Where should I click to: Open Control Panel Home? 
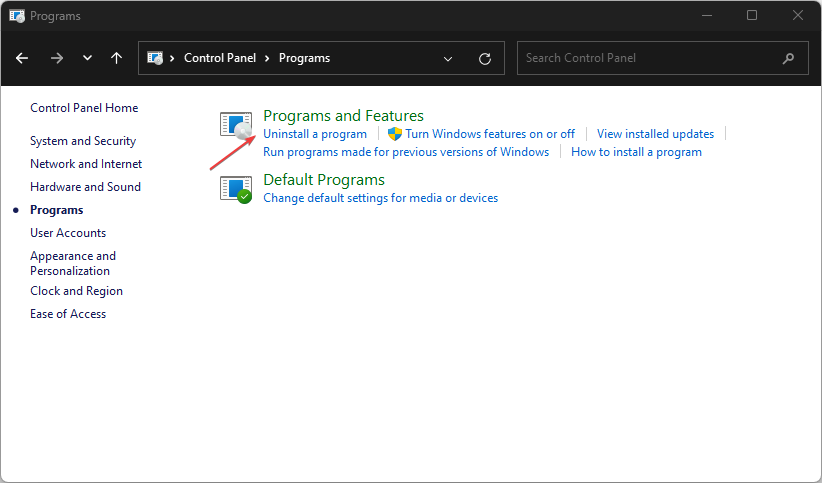(84, 108)
